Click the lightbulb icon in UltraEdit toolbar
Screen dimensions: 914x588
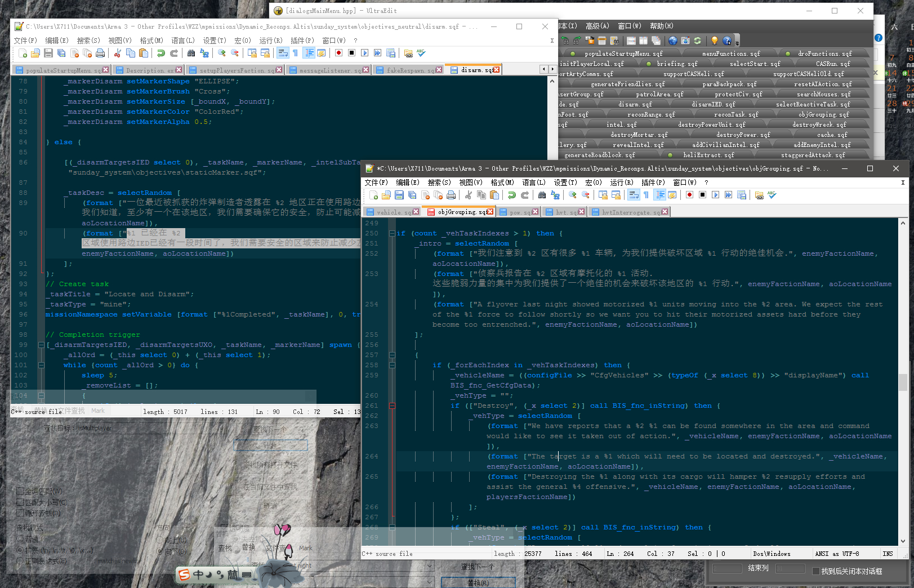pos(714,41)
